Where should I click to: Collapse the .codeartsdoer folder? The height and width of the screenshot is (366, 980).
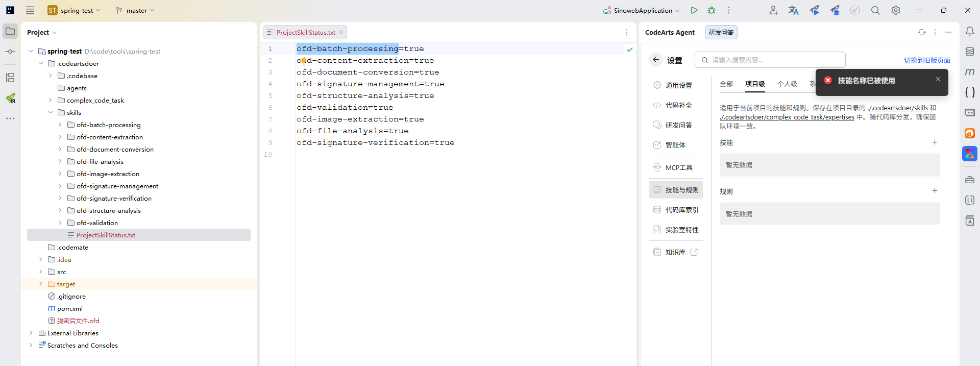pos(41,63)
